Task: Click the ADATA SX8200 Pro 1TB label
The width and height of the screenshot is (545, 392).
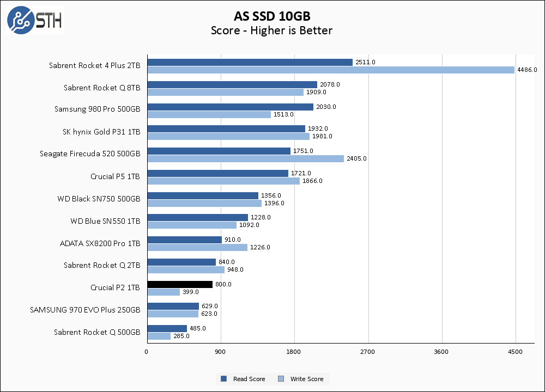Action: (100, 243)
